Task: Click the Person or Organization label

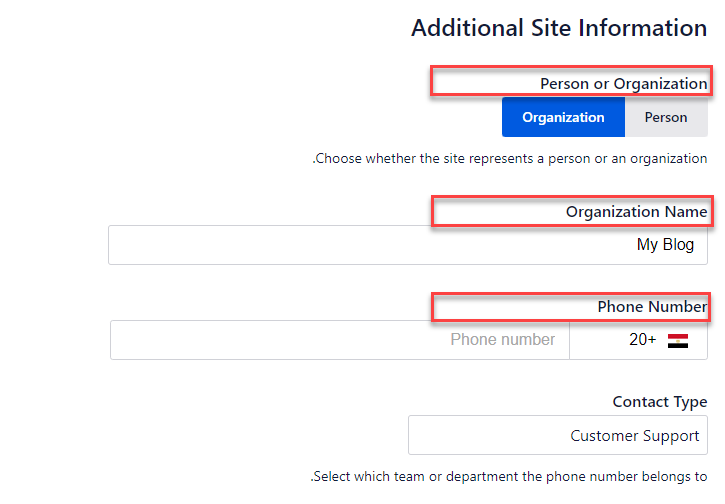Action: click(x=623, y=84)
